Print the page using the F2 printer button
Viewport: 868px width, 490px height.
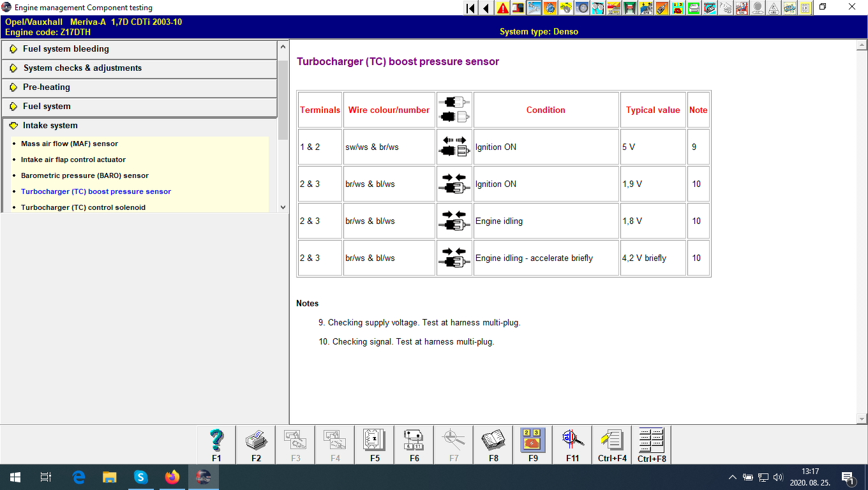click(256, 445)
